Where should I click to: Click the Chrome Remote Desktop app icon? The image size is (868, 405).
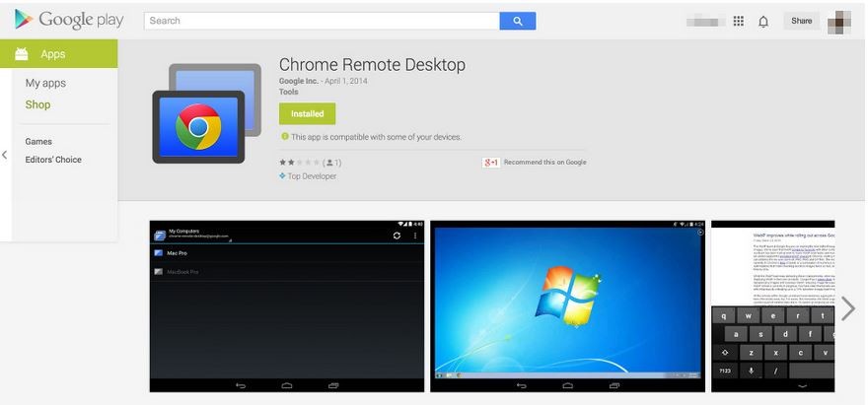click(206, 113)
